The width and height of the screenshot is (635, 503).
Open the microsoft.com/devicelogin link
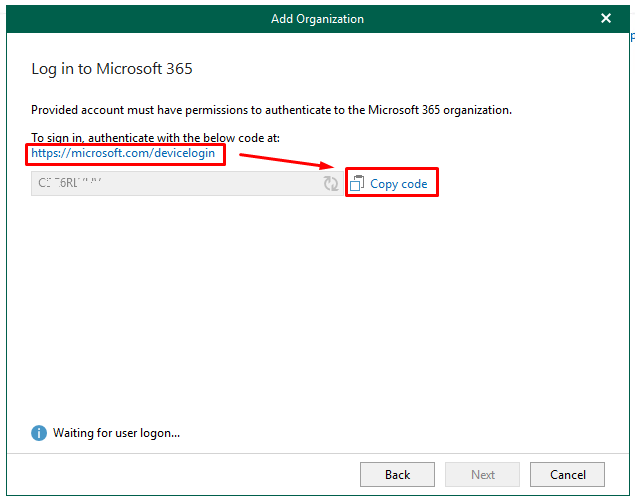click(x=123, y=153)
